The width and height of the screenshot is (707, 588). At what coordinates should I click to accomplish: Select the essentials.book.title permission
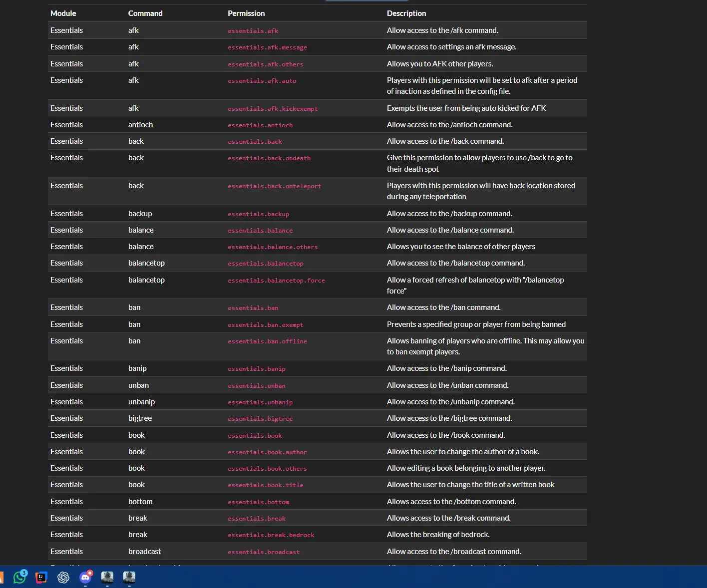pyautogui.click(x=266, y=485)
